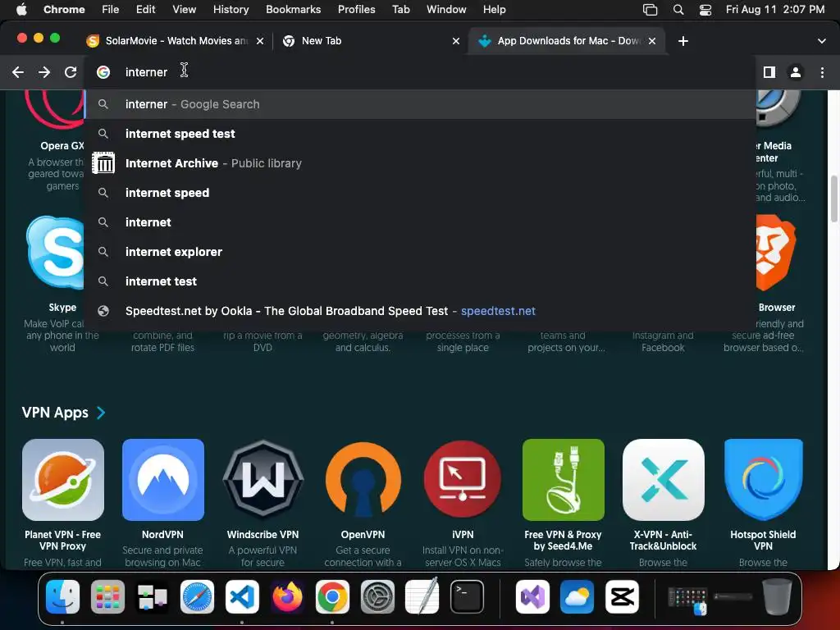The width and height of the screenshot is (840, 630).
Task: Open the View menu
Action: coord(184,10)
